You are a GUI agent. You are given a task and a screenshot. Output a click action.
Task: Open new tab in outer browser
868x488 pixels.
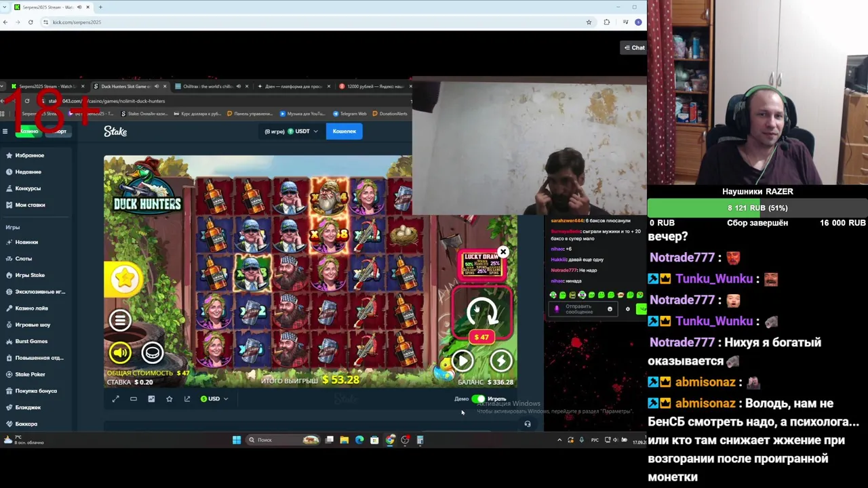[x=100, y=7]
